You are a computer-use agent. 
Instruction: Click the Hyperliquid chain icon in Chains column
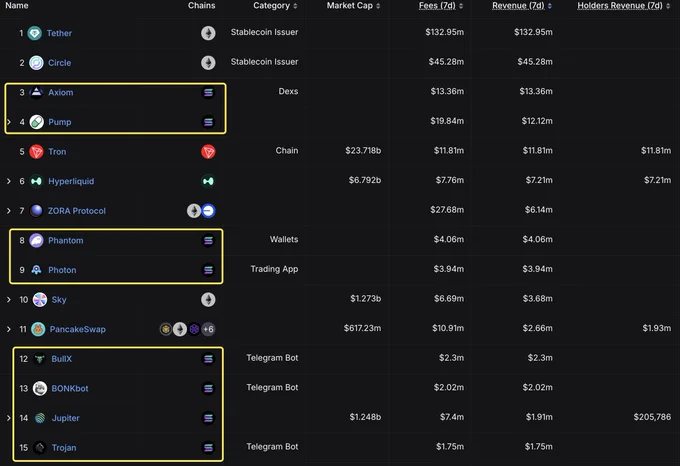point(208,181)
